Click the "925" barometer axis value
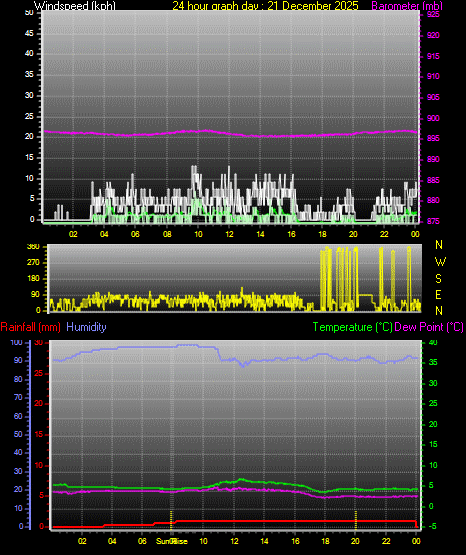 click(x=433, y=14)
